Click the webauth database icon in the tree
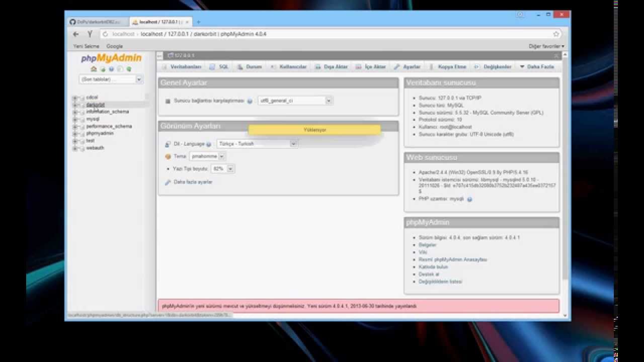 click(x=82, y=149)
